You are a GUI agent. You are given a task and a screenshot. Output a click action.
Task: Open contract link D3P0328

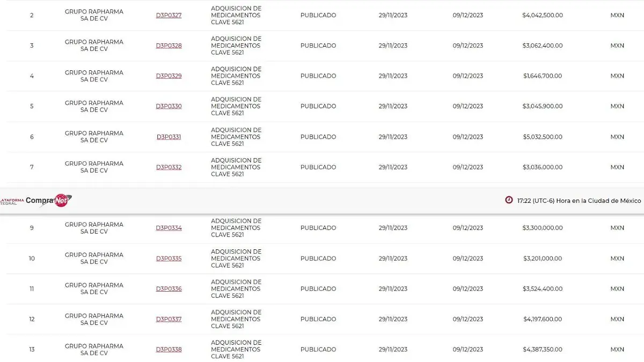pos(169,46)
